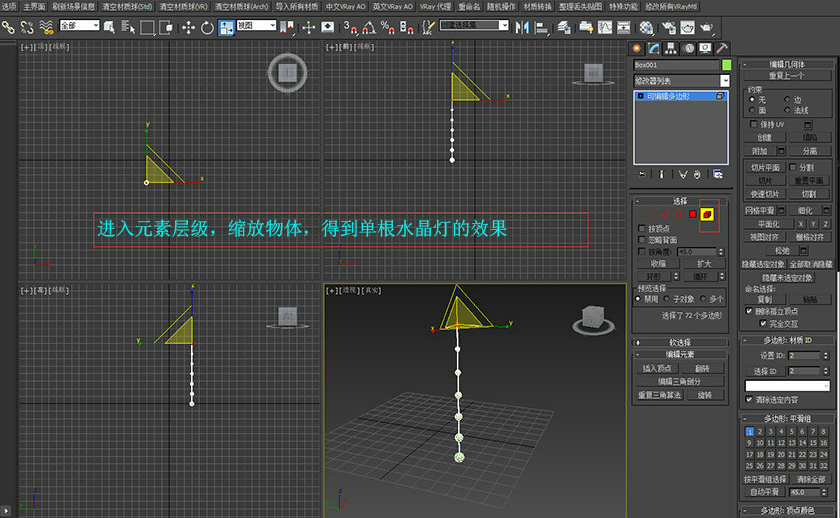Click the Box001 object name field
The height and width of the screenshot is (518, 840).
click(676, 65)
